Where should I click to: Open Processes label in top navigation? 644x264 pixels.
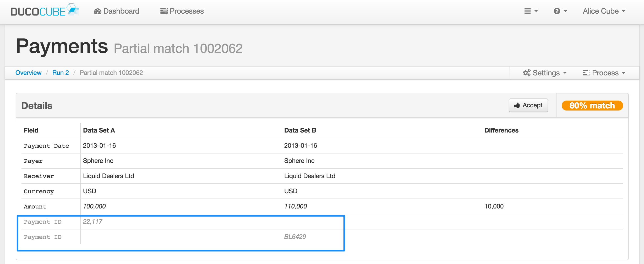[x=187, y=11]
